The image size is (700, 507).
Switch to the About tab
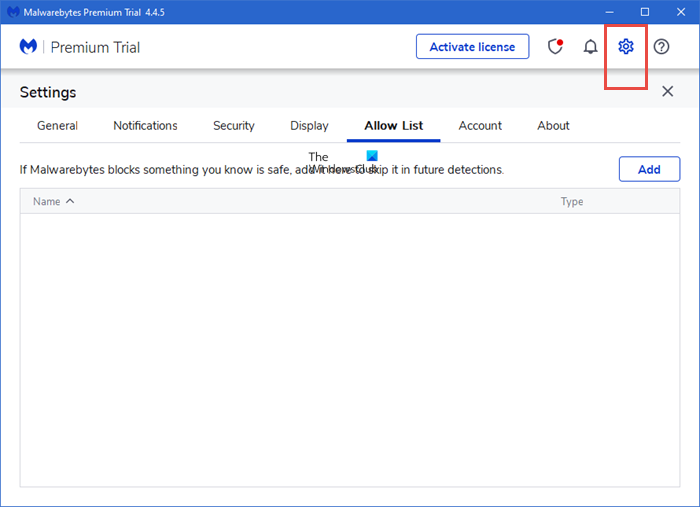coord(553,126)
